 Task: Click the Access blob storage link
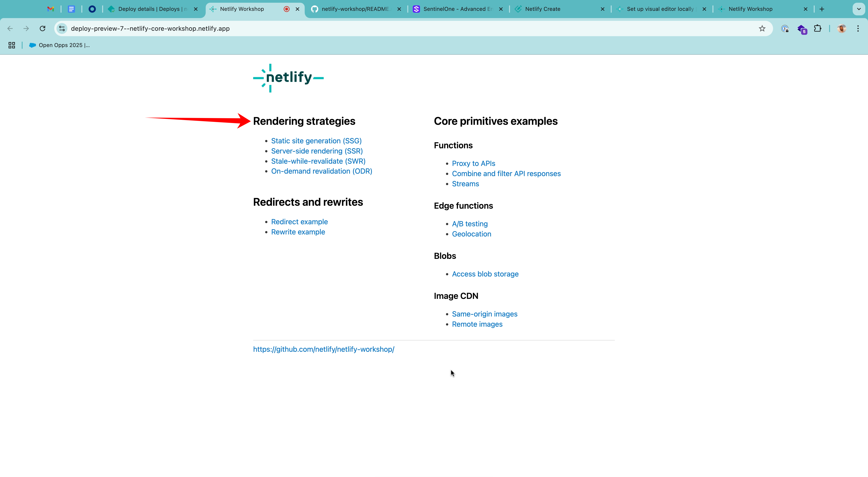[485, 274]
